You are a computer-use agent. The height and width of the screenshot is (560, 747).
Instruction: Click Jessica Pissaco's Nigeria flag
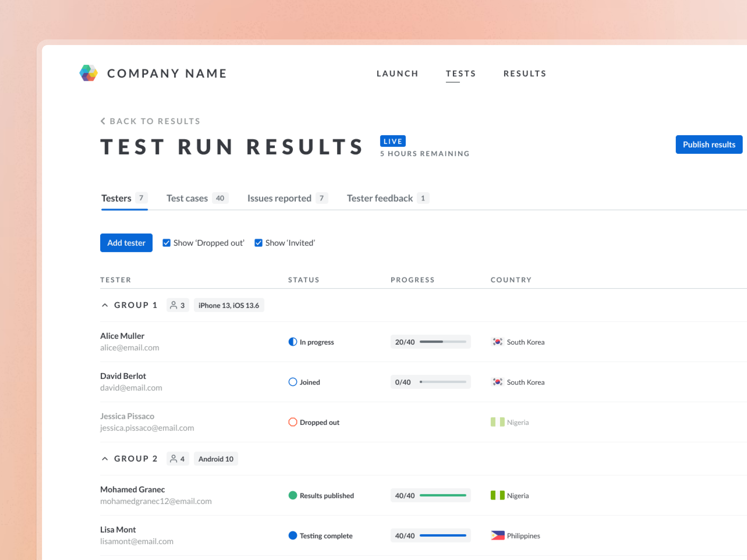click(x=497, y=422)
